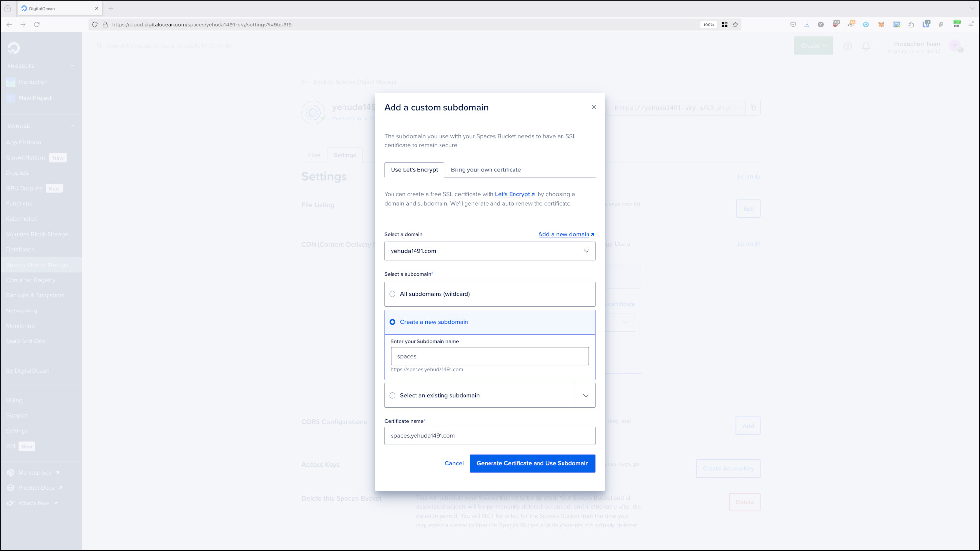Click Create Access Key button
The width and height of the screenshot is (980, 551).
click(728, 469)
